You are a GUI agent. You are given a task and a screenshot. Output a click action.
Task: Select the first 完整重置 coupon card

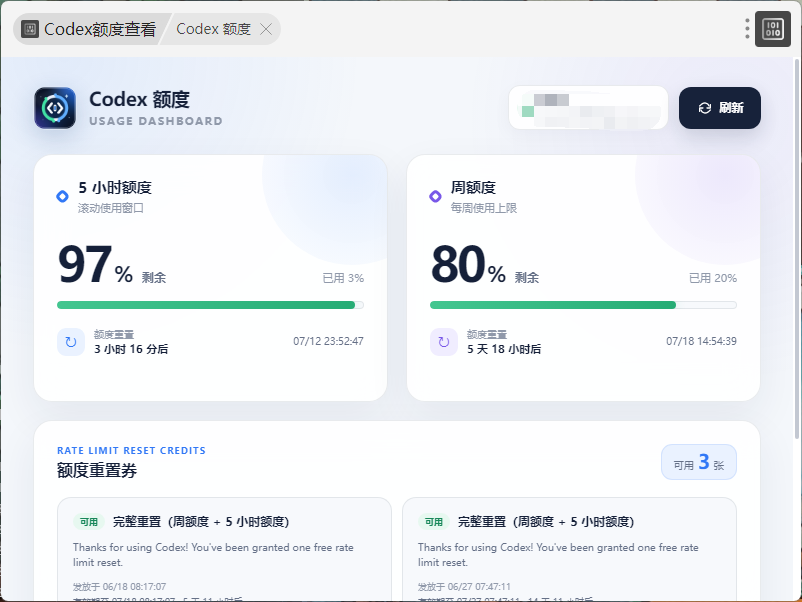pos(225,549)
